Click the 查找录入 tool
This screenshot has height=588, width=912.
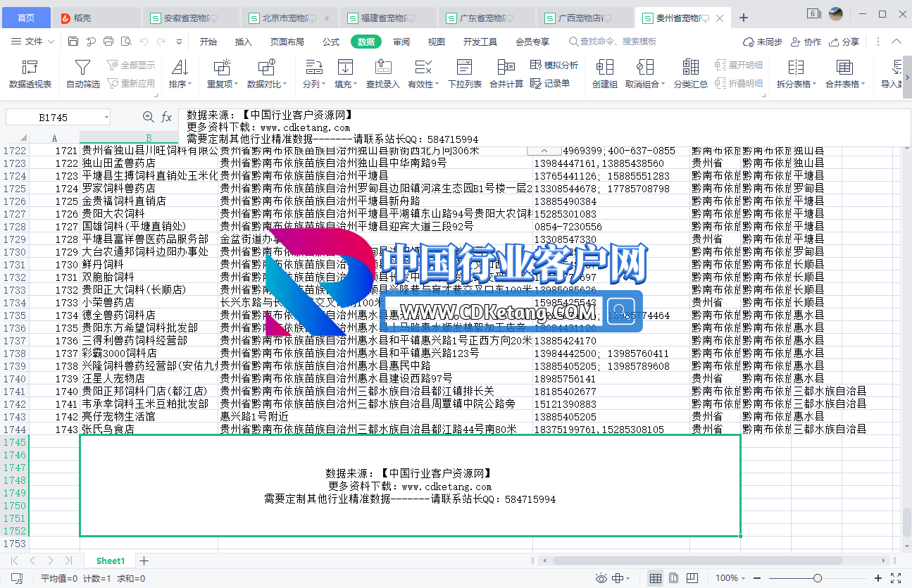coord(382,74)
